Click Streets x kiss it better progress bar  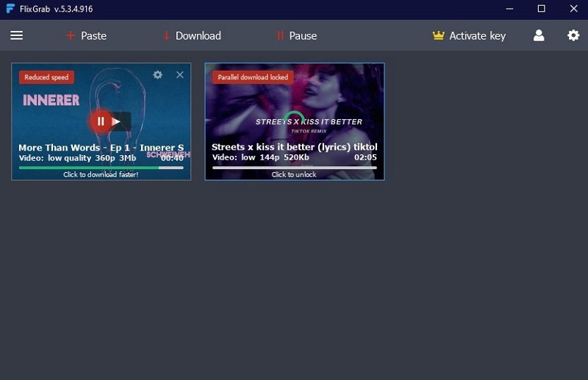pyautogui.click(x=295, y=168)
